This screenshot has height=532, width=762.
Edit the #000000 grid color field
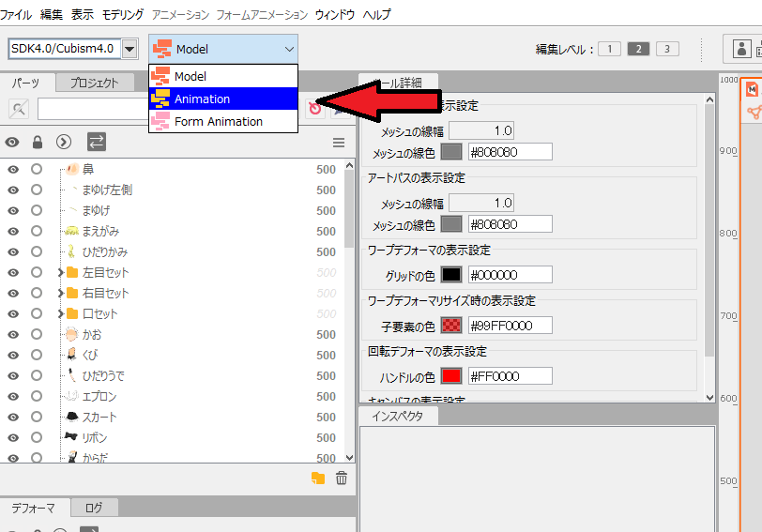point(511,275)
